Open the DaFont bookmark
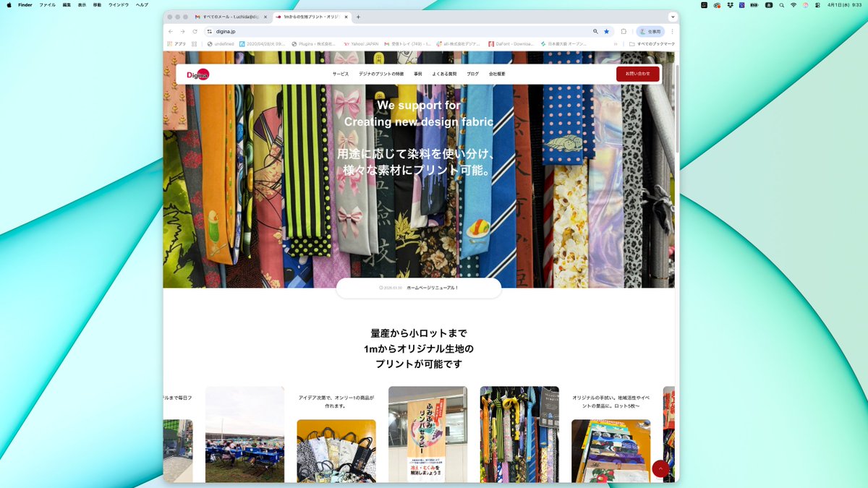This screenshot has width=868, height=488. (x=511, y=43)
